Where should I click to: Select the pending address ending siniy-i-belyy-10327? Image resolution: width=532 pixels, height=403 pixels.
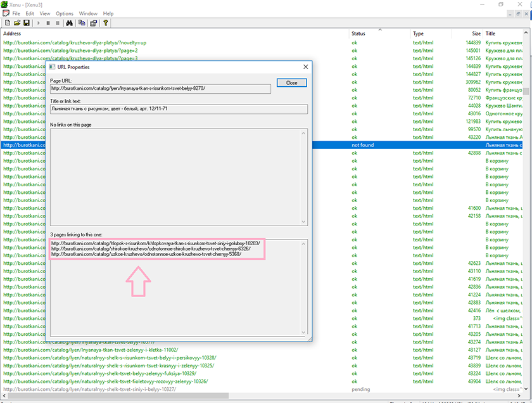coord(89,390)
